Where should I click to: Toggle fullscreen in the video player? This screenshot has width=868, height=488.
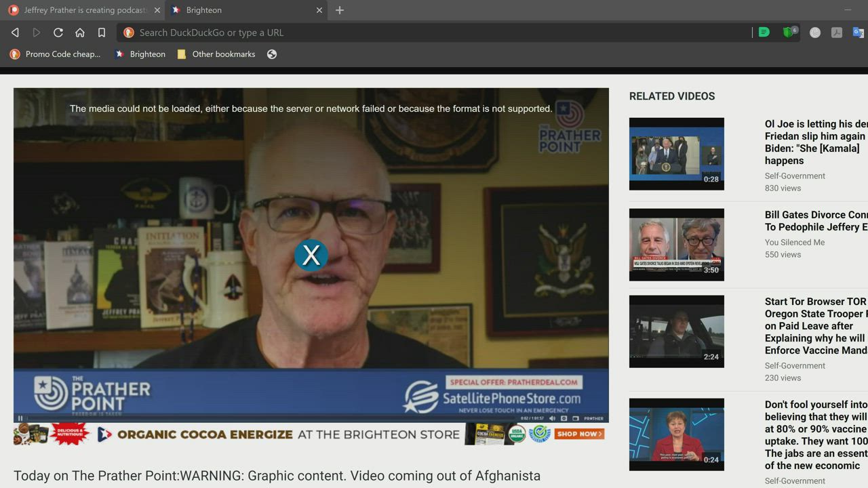click(x=575, y=418)
